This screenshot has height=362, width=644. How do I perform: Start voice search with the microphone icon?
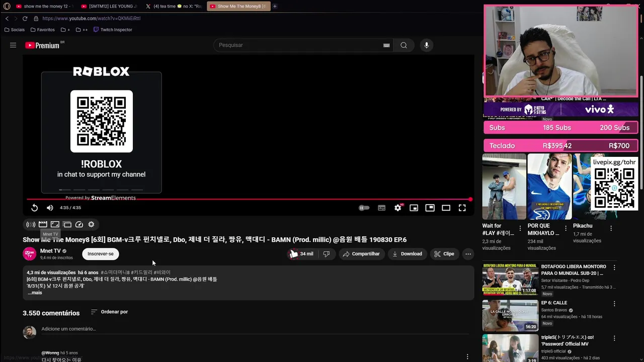(427, 45)
